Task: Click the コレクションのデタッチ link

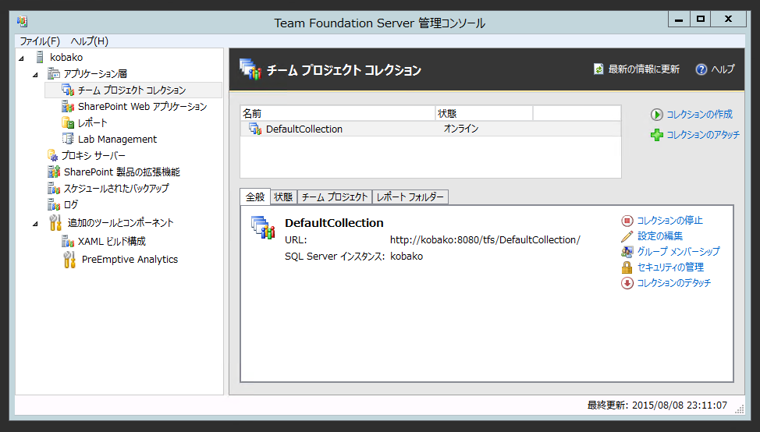Action: tap(674, 283)
